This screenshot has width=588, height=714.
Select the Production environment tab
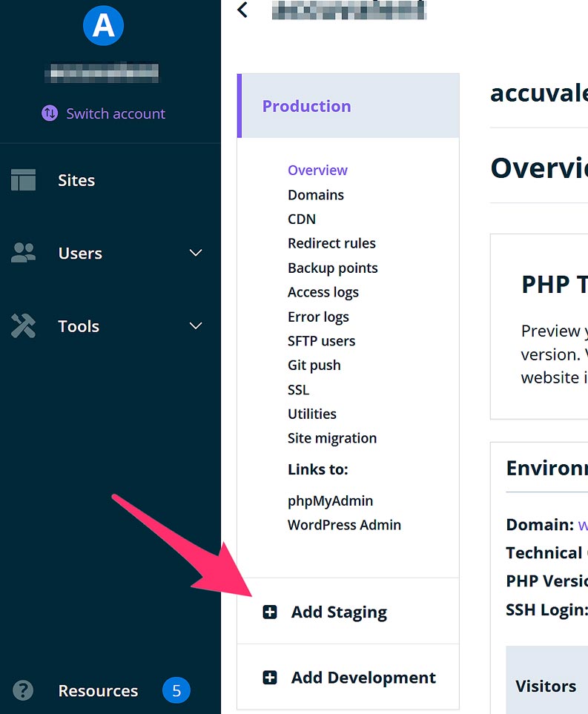(307, 106)
